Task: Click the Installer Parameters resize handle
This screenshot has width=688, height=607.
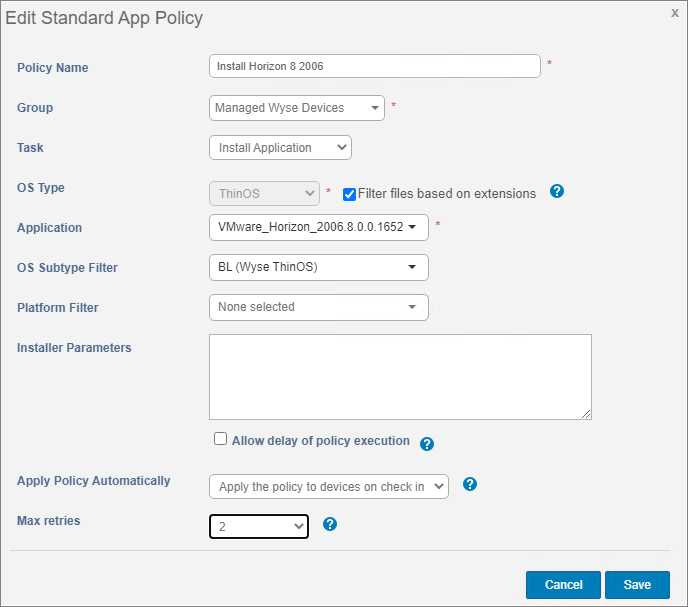Action: [586, 414]
